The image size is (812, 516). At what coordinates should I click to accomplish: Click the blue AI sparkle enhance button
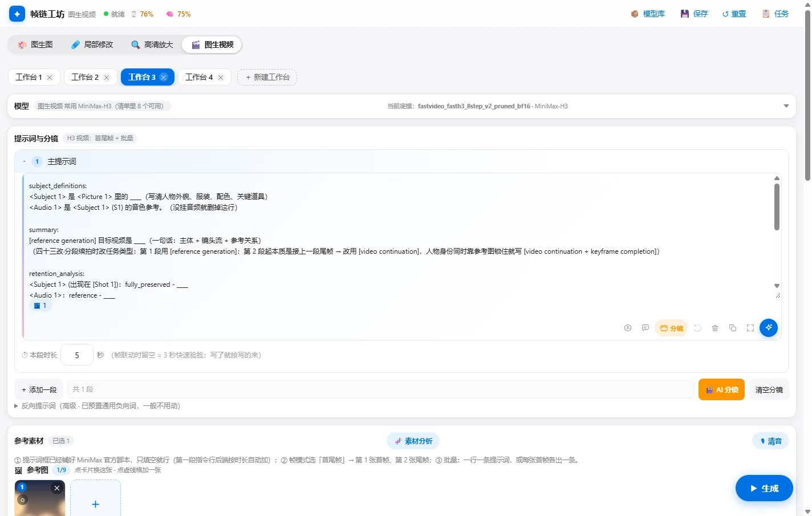[769, 327]
